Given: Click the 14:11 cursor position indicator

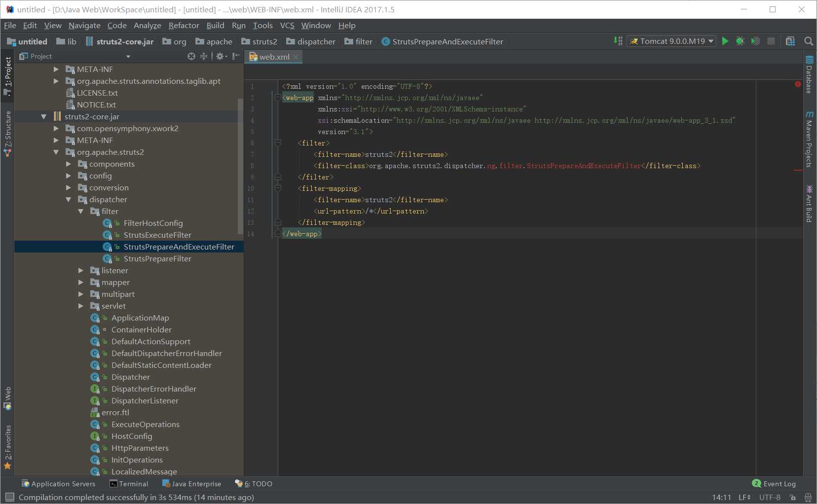Looking at the screenshot, I should coord(721,498).
